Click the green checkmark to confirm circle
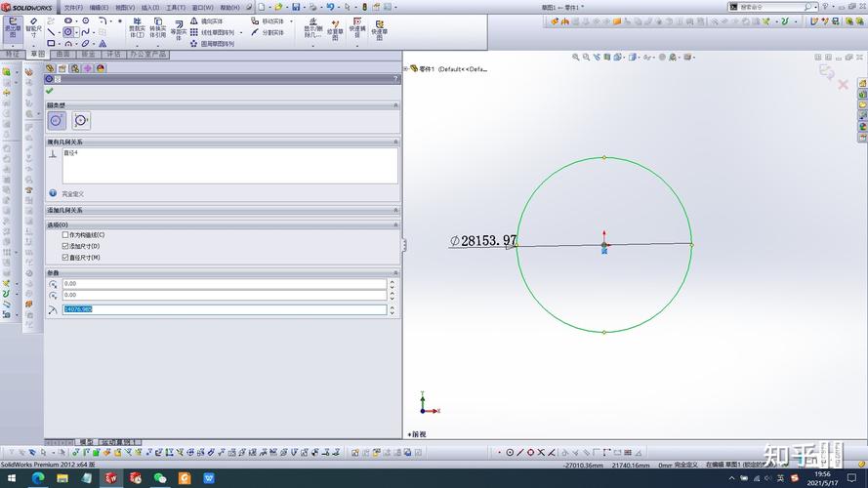The height and width of the screenshot is (488, 868). point(50,91)
